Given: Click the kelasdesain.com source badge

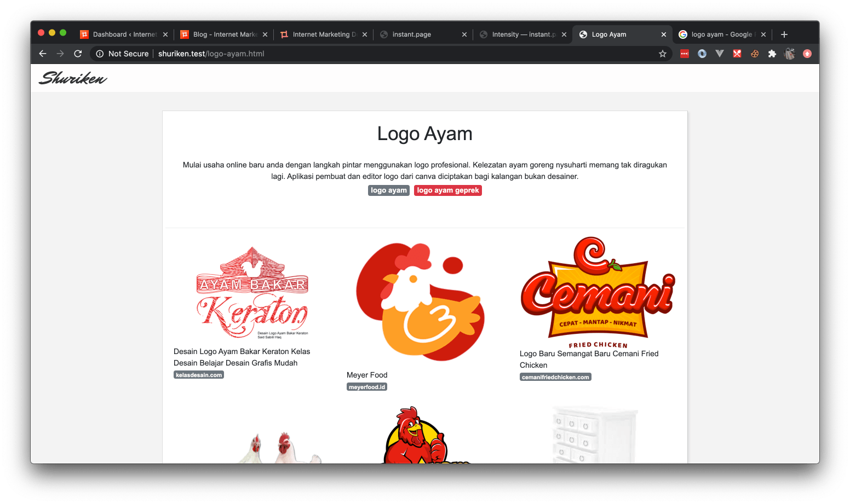Looking at the screenshot, I should [x=199, y=375].
